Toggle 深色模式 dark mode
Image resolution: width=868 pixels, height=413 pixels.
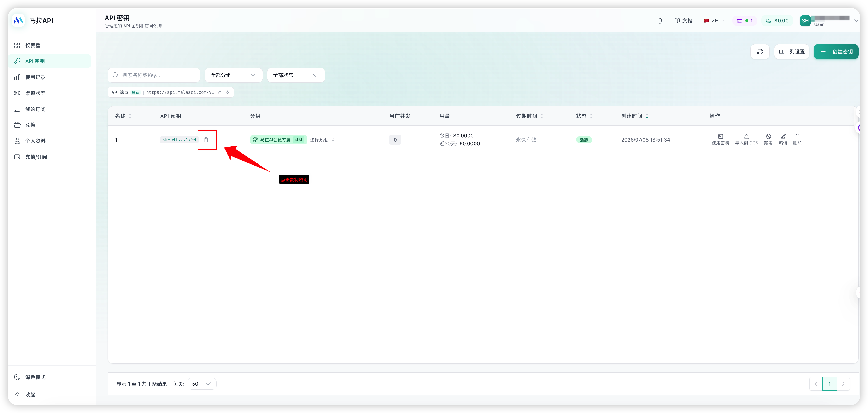pyautogui.click(x=50, y=377)
